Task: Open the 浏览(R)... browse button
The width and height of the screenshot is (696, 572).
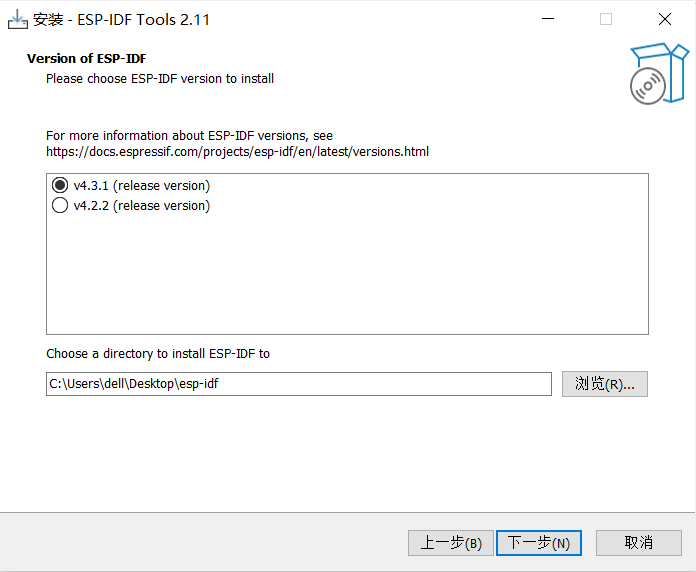Action: 605,384
